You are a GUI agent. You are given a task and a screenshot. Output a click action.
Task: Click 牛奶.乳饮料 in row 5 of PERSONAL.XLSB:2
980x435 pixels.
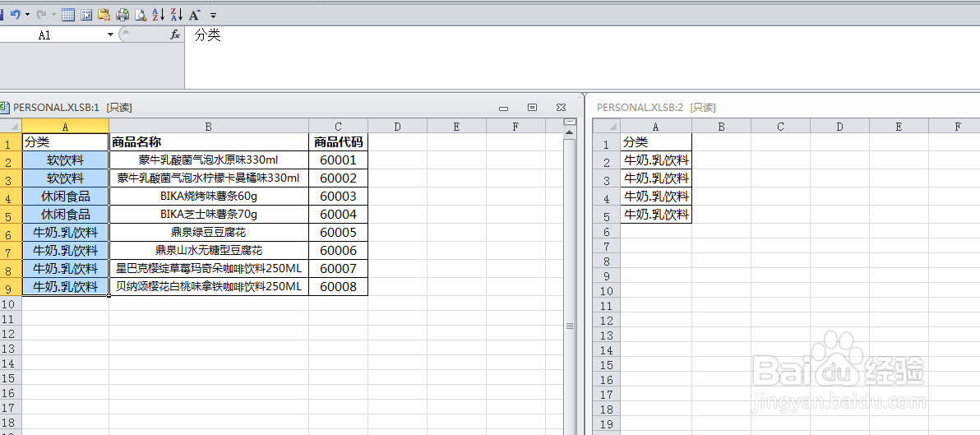[x=655, y=215]
